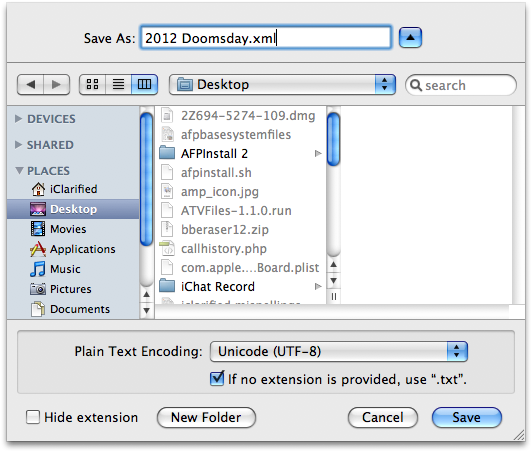
Task: Switch to icon view mode
Action: coord(92,84)
